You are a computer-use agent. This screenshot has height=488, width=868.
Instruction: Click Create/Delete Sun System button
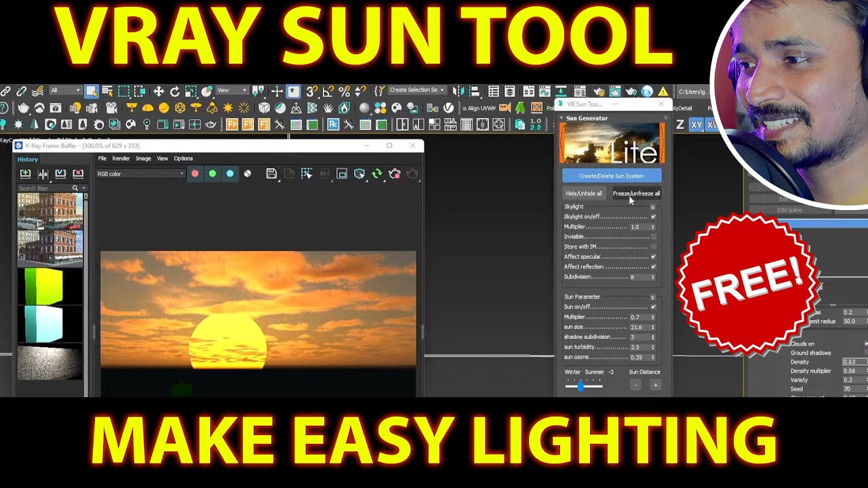612,176
